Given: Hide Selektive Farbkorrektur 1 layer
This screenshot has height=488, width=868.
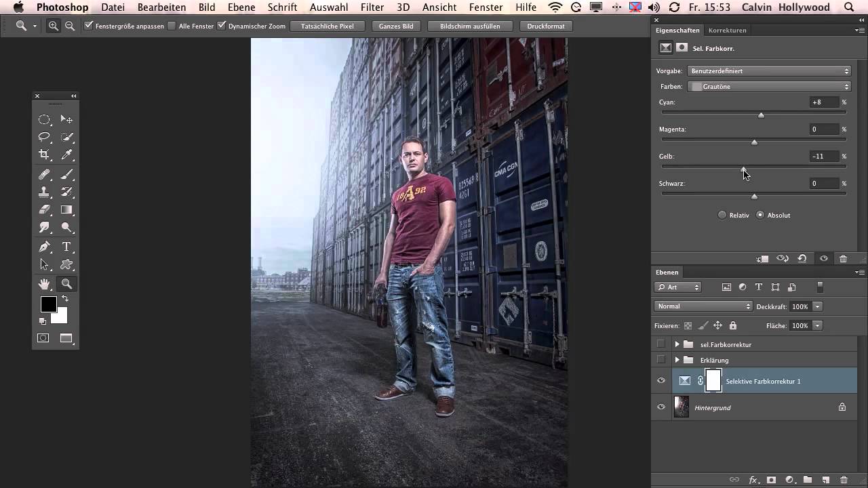Looking at the screenshot, I should (661, 381).
